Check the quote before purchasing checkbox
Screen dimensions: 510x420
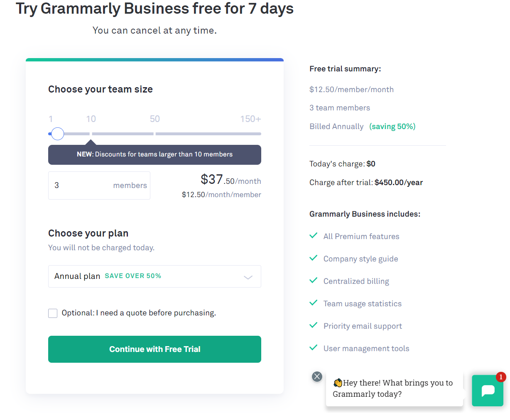(53, 313)
